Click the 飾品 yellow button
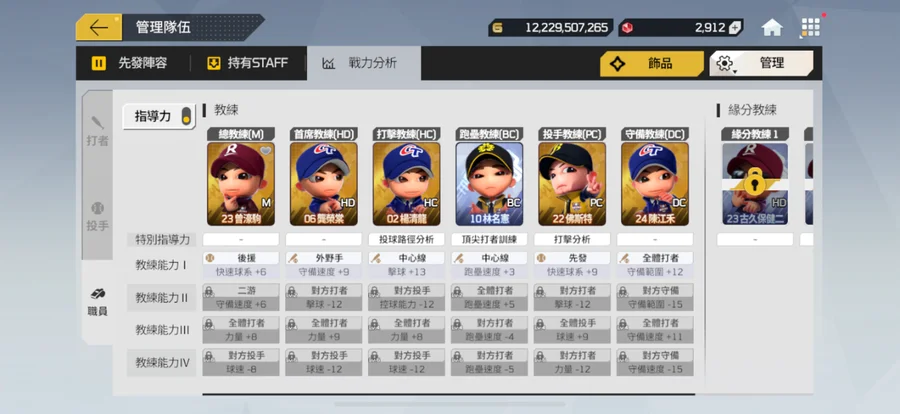 [x=652, y=64]
